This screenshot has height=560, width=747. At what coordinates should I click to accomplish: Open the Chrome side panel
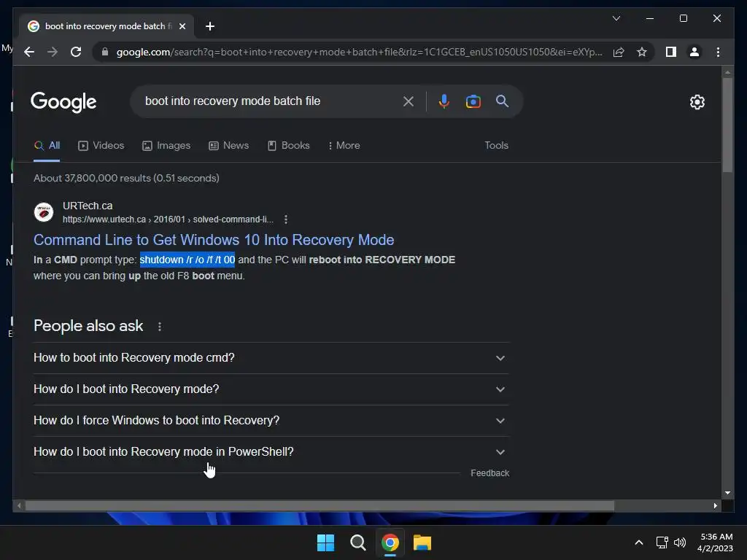pyautogui.click(x=671, y=52)
